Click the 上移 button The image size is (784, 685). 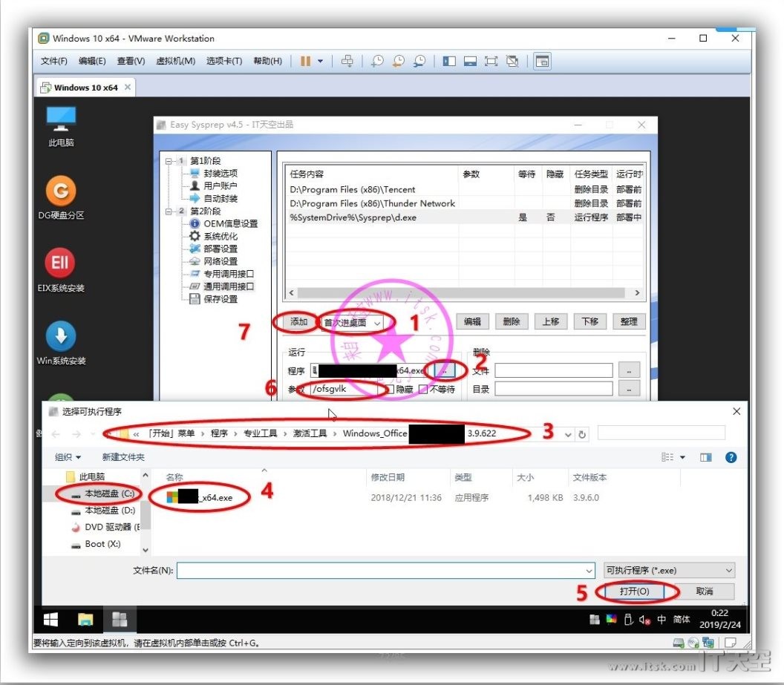click(550, 321)
